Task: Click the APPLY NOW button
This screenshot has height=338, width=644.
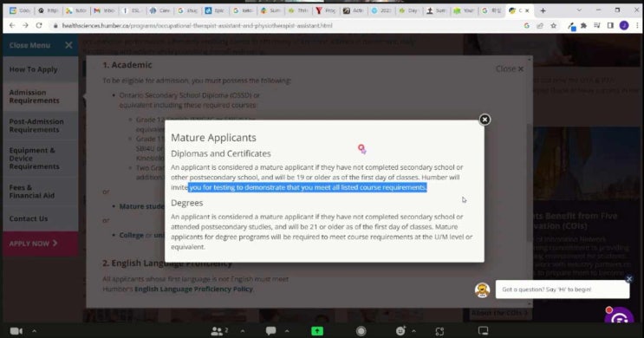Action: pyautogui.click(x=40, y=244)
